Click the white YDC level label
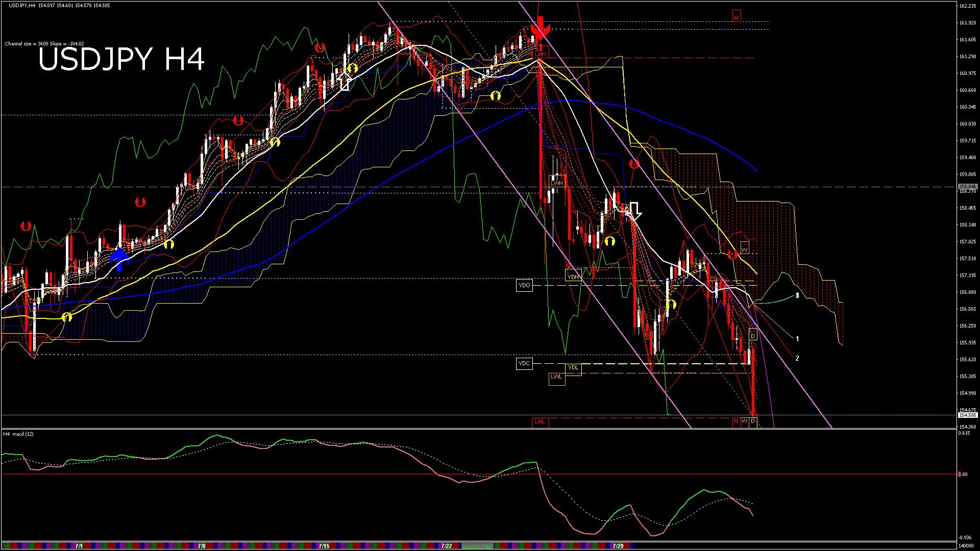 [x=524, y=363]
